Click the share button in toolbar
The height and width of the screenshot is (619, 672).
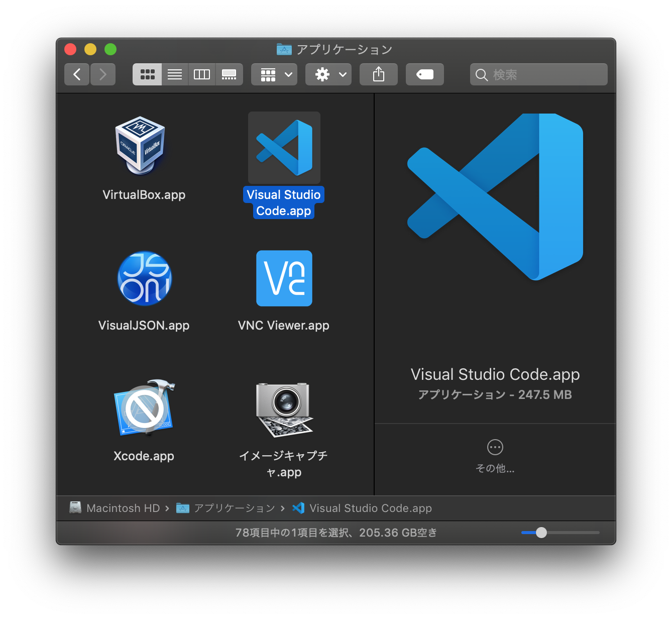379,74
